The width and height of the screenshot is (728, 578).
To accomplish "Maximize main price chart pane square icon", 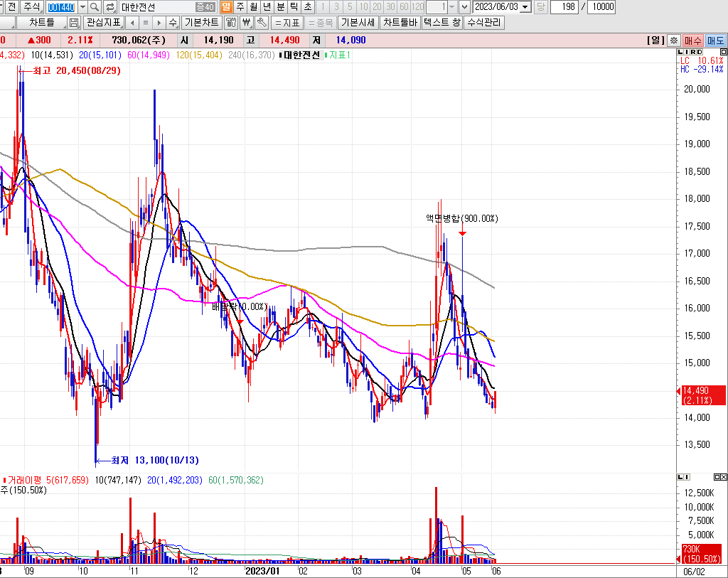I will (723, 52).
